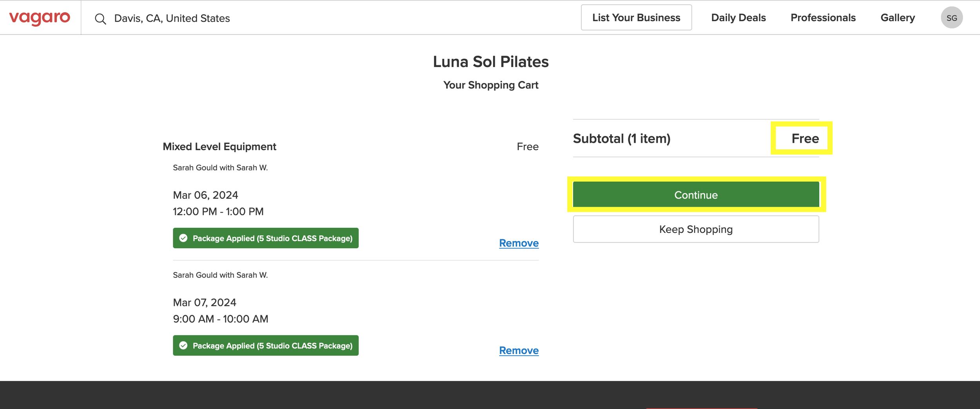Click the green Continue button
This screenshot has height=409, width=980.
pos(696,195)
